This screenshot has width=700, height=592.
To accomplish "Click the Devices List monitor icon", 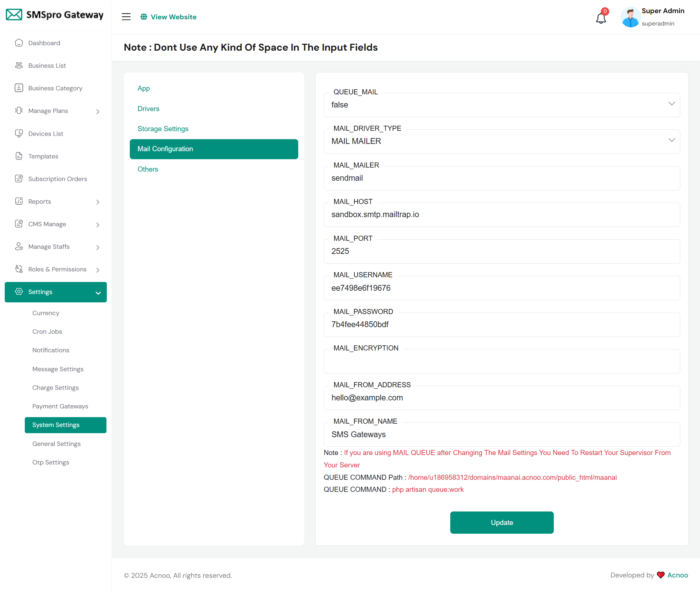I will pos(19,133).
